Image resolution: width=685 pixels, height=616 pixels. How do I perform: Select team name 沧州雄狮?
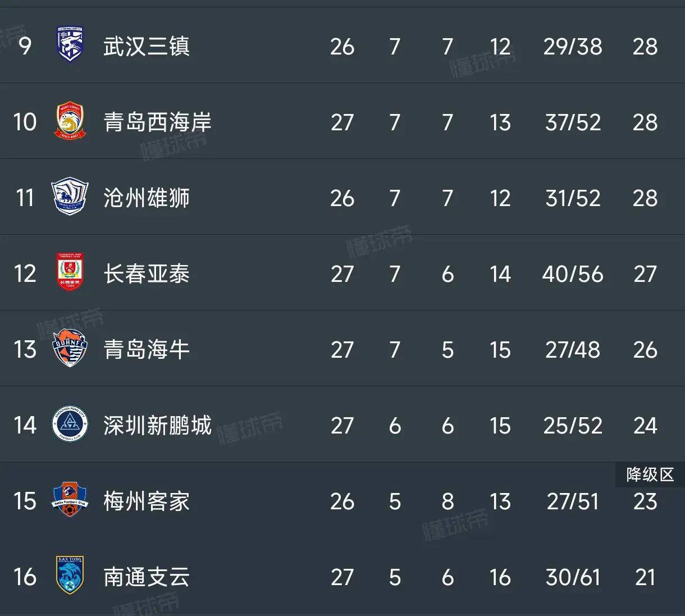147,198
